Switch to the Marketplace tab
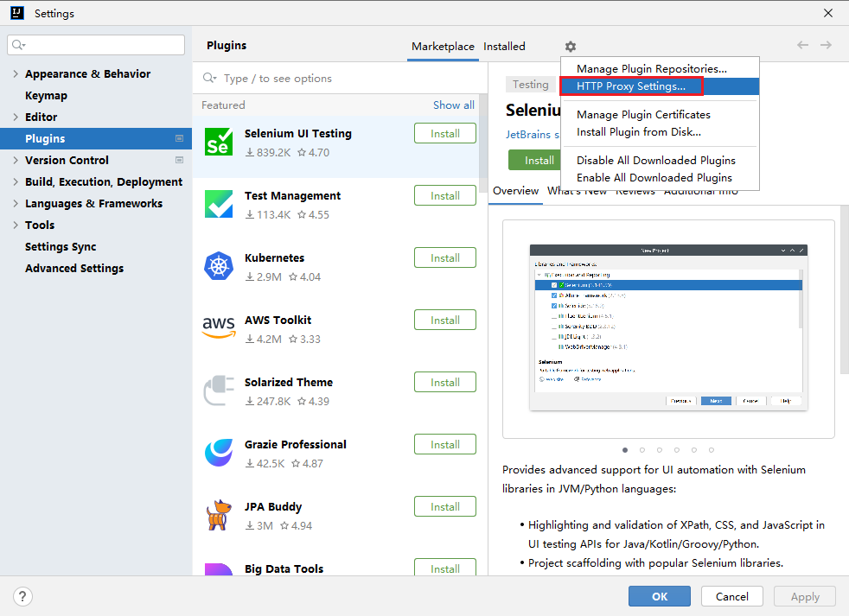The height and width of the screenshot is (616, 849). (x=443, y=47)
